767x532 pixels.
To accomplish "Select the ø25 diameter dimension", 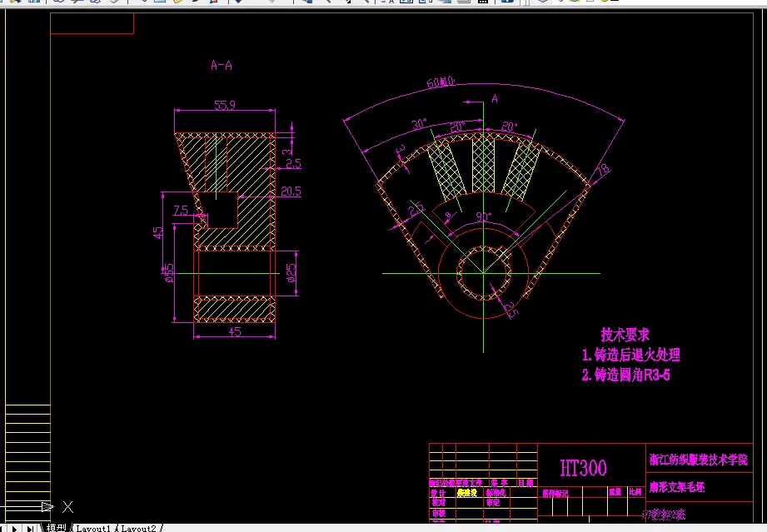I will [291, 273].
